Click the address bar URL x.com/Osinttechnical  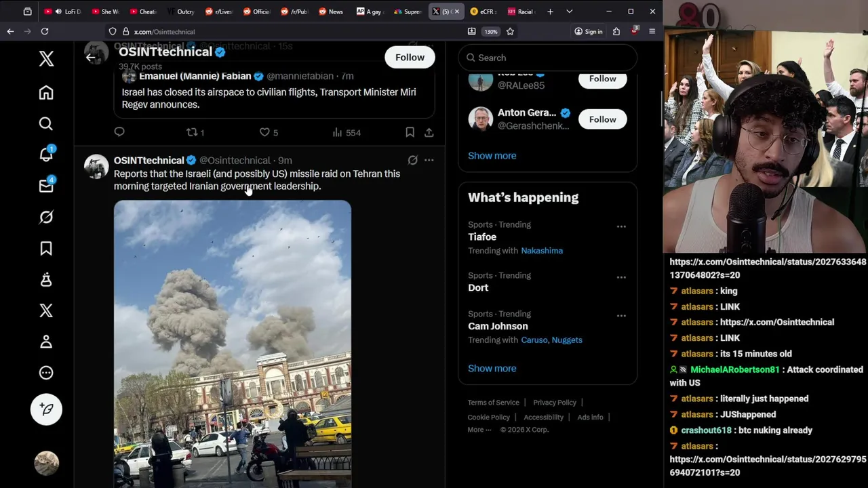164,32
